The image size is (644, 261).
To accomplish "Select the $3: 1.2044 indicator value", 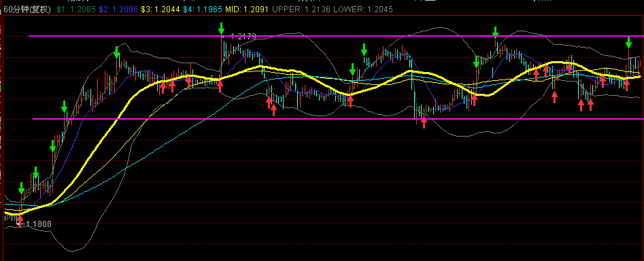I will (x=160, y=9).
